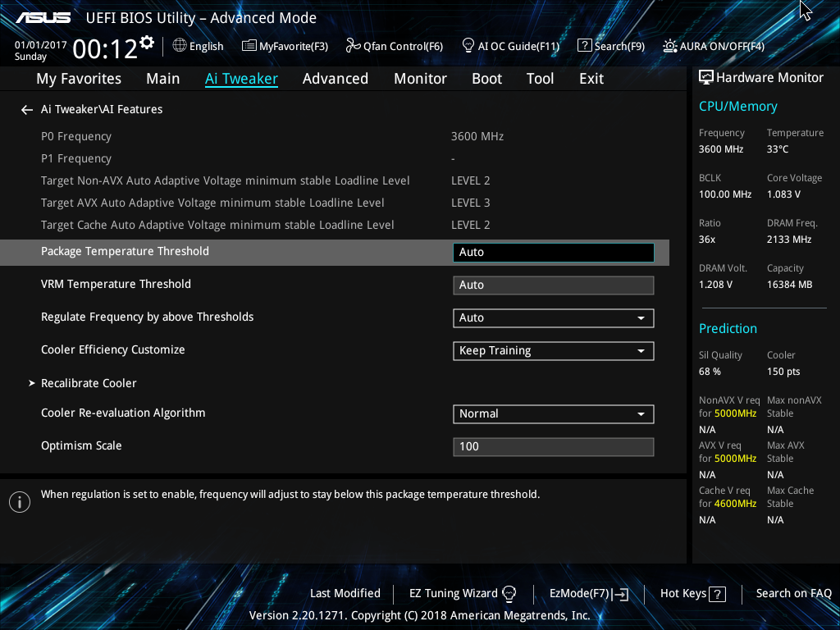The height and width of the screenshot is (630, 840).
Task: Click the ASUS logo
Action: [x=43, y=18]
